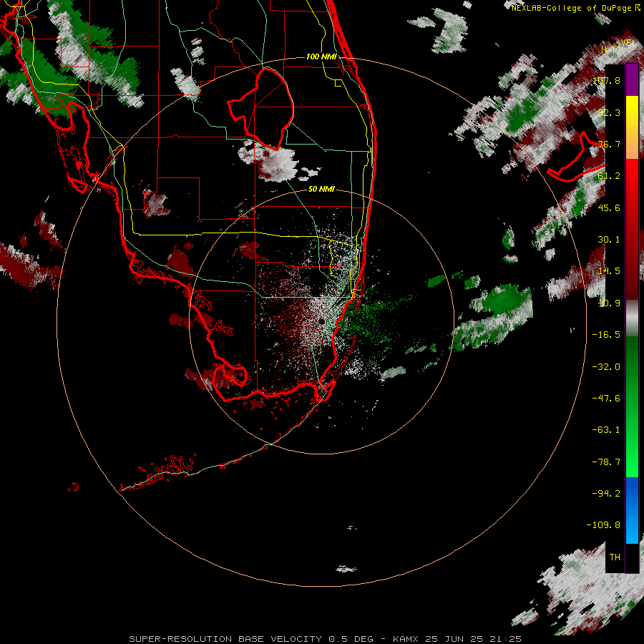Pick the gray near-zero segment of color bar

click(x=632, y=318)
